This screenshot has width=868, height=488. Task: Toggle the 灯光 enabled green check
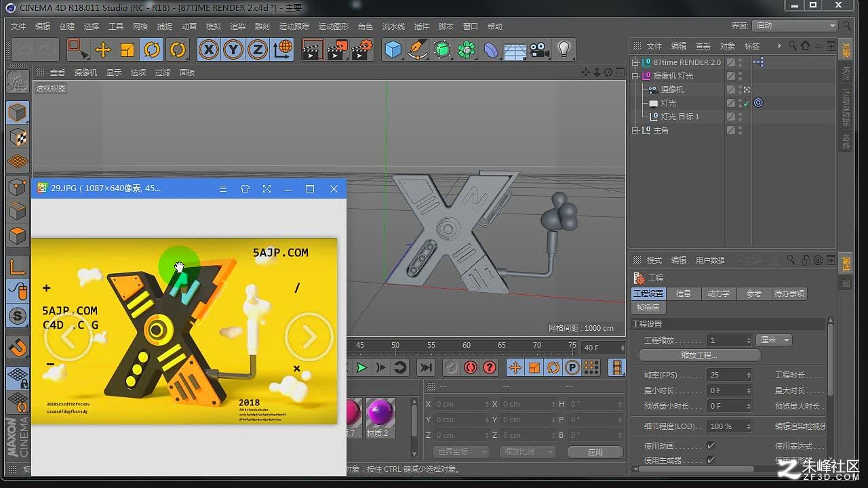(x=747, y=103)
